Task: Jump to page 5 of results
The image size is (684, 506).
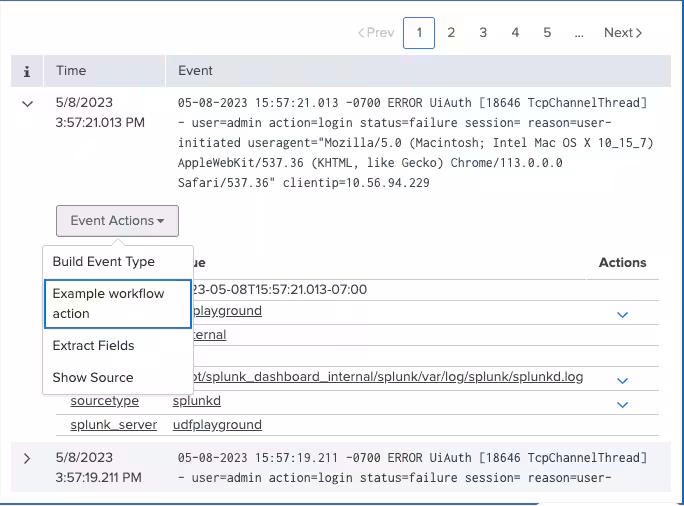Action: point(547,32)
